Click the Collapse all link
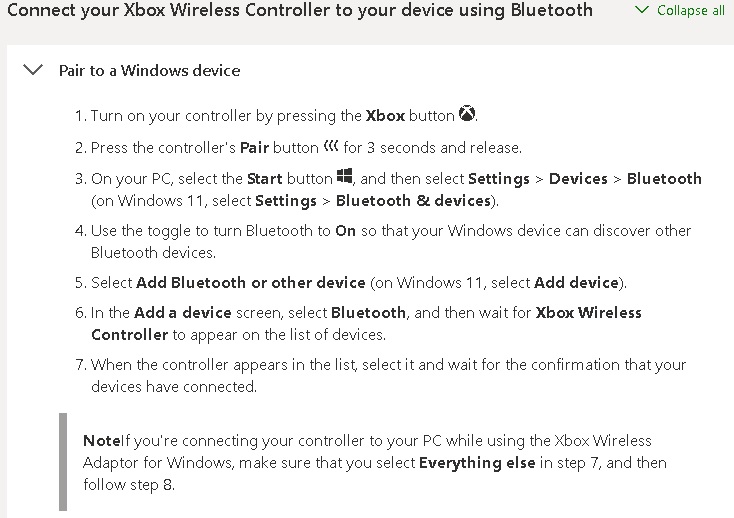This screenshot has height=518, width=734. (x=691, y=11)
